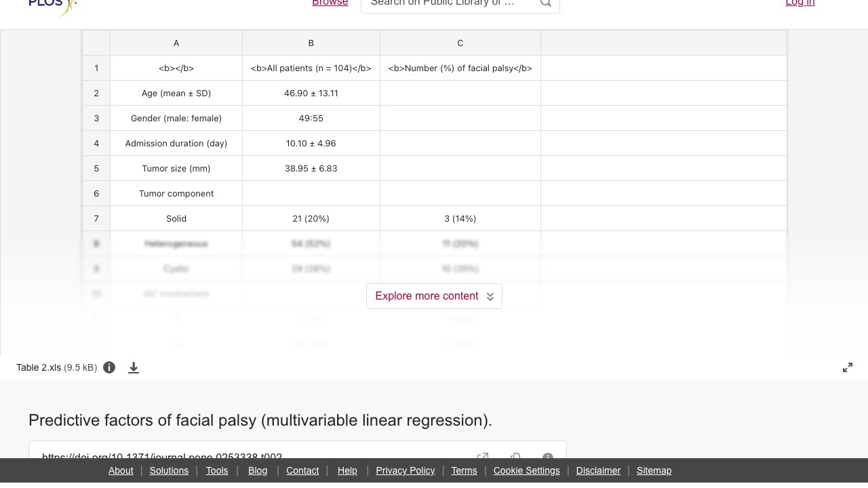The height and width of the screenshot is (488, 868).
Task: Click the '3 (14%)' cell
Action: (x=460, y=218)
